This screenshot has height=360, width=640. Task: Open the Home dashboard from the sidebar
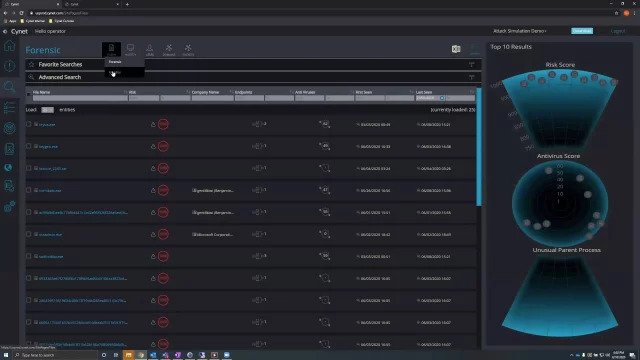(9, 46)
